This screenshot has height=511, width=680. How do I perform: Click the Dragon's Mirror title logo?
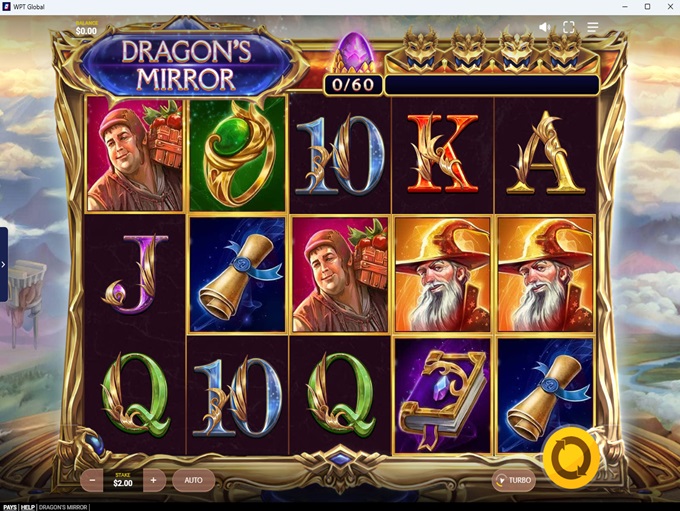point(186,65)
